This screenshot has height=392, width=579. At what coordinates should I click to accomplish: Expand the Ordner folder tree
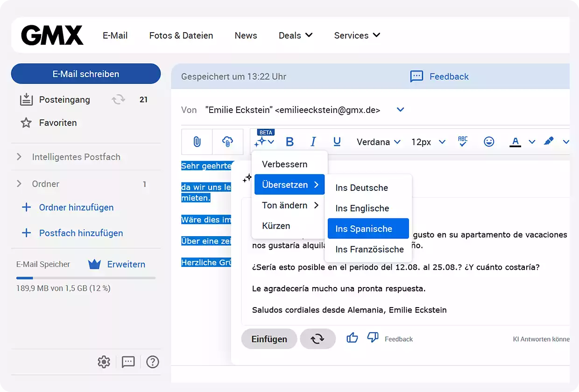[x=19, y=184]
